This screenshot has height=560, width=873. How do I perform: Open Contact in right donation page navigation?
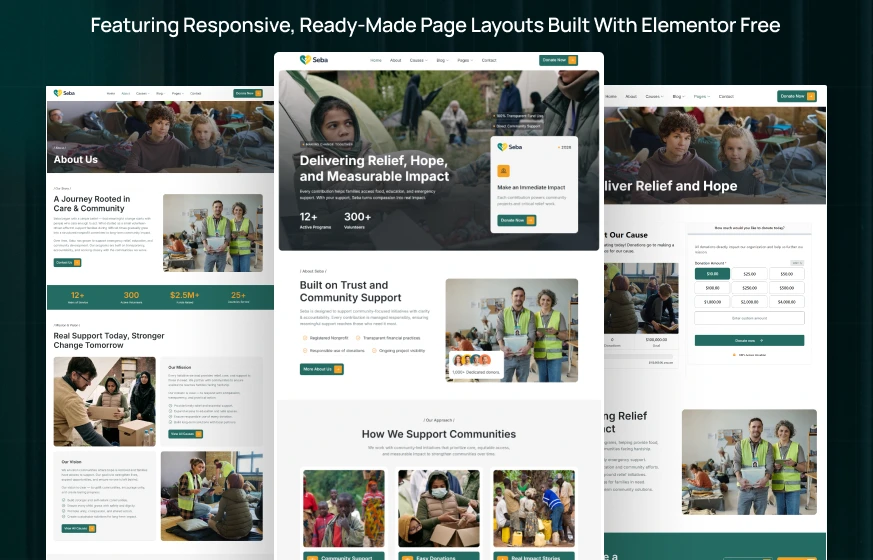(x=726, y=96)
